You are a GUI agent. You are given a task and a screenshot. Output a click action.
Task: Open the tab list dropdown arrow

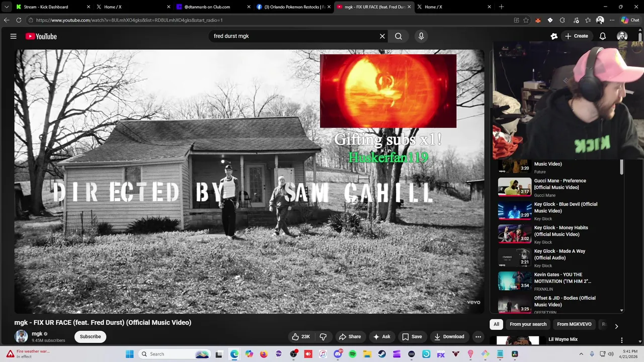click(7, 7)
